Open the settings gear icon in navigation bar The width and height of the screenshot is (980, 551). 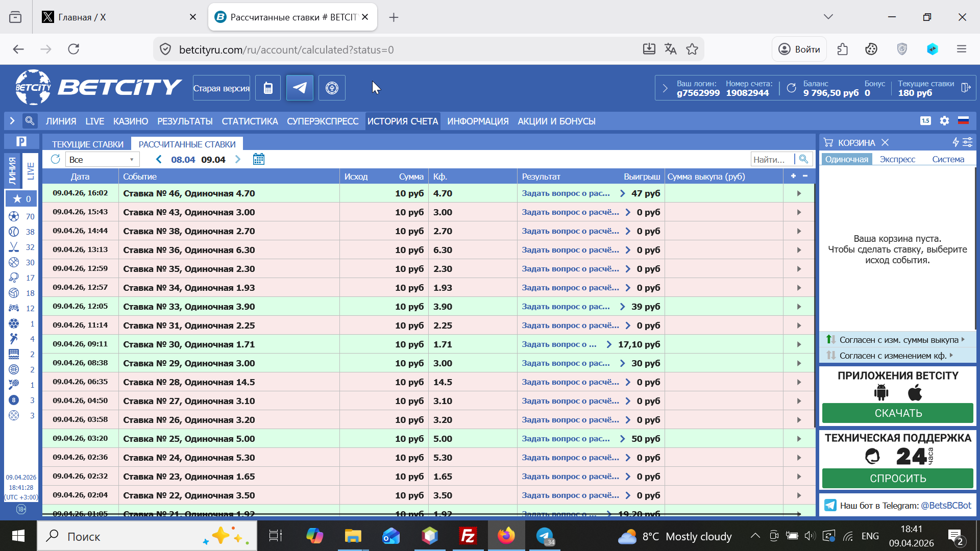coord(944,121)
